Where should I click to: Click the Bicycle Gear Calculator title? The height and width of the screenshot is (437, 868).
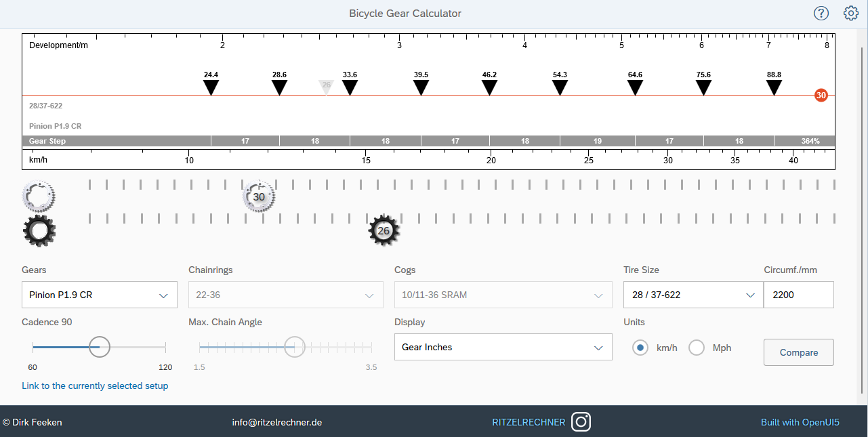[x=405, y=14]
